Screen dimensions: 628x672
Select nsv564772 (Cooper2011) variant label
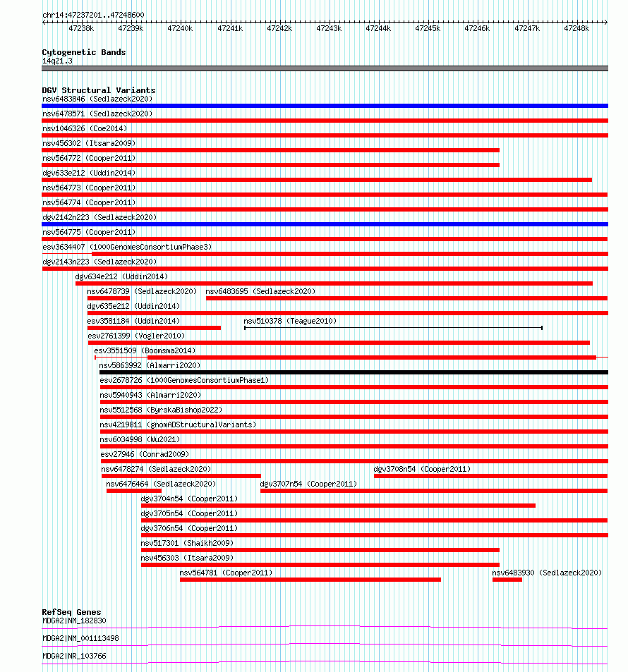89,158
